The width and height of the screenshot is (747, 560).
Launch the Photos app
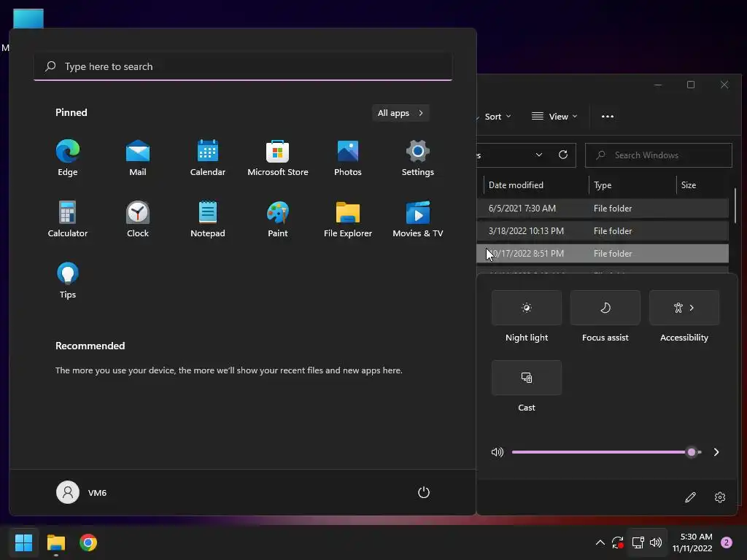pos(348,158)
